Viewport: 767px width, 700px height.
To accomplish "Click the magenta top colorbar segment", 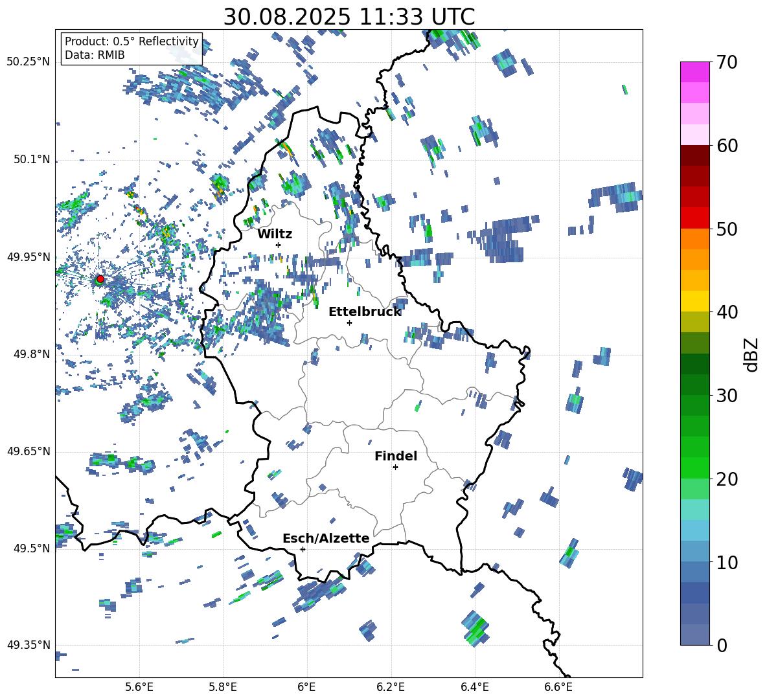I will (694, 72).
